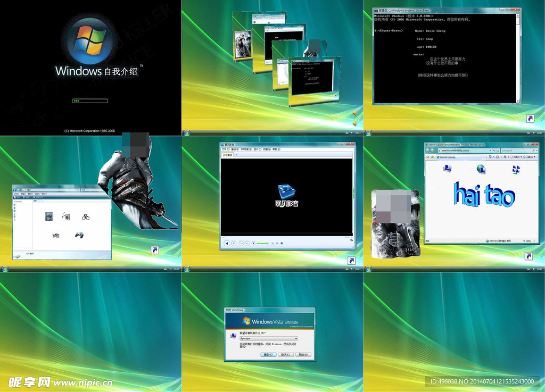545x392 pixels.
Task: Click the globe network icon on hai tao page
Action: [481, 169]
